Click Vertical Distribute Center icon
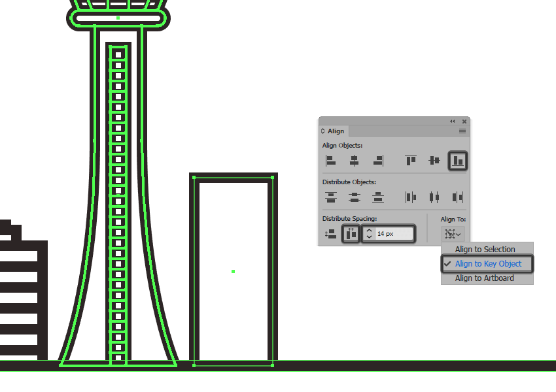Screen dimensions: 556x392 click(x=354, y=197)
